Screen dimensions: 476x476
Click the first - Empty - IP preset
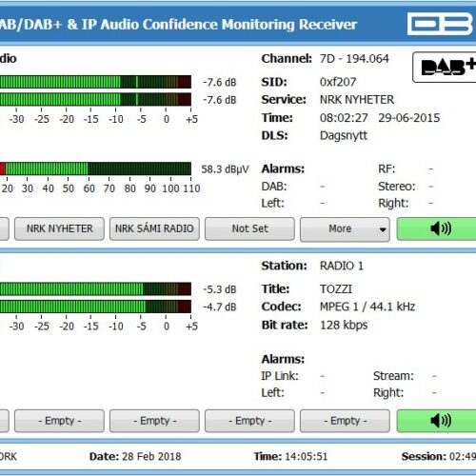pyautogui.click(x=59, y=421)
